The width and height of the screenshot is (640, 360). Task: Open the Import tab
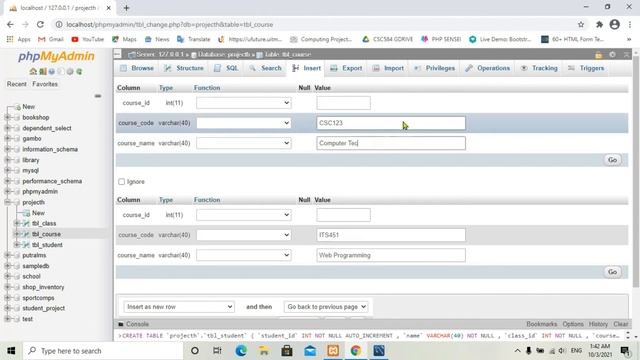(x=388, y=68)
